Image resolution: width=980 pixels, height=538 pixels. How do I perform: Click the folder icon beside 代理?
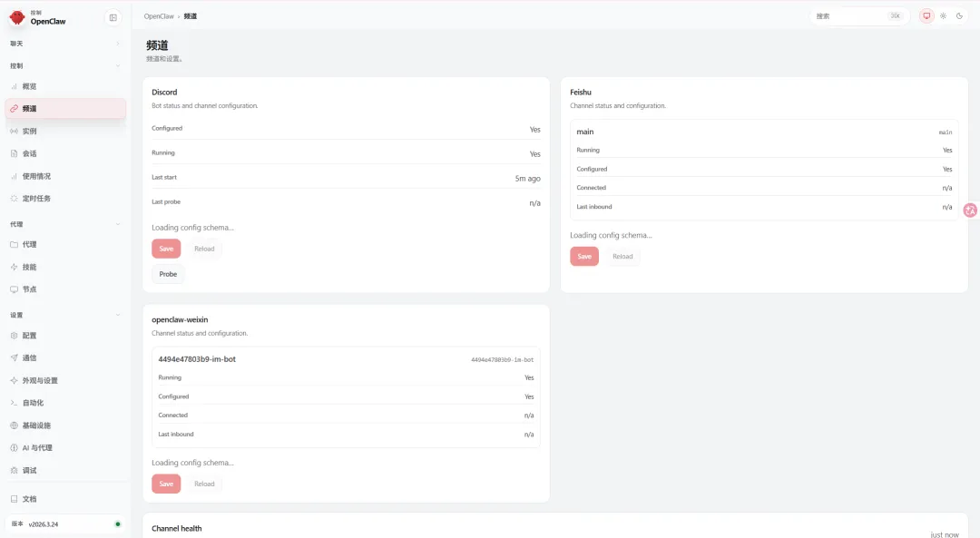click(x=14, y=244)
